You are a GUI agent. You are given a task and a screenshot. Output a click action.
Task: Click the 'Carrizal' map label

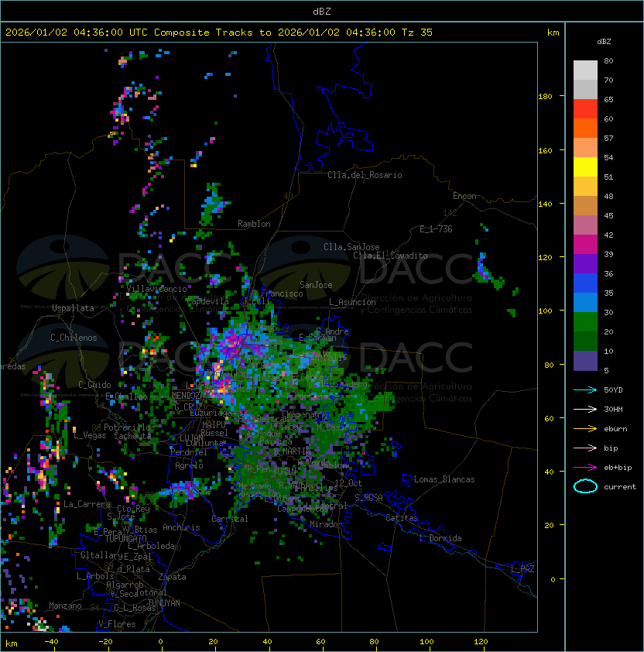click(230, 519)
